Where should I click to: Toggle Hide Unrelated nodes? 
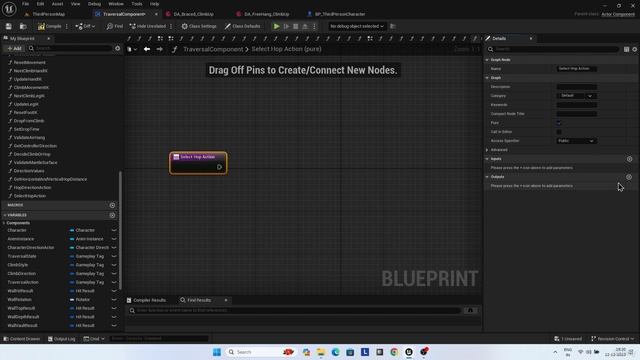click(x=148, y=26)
